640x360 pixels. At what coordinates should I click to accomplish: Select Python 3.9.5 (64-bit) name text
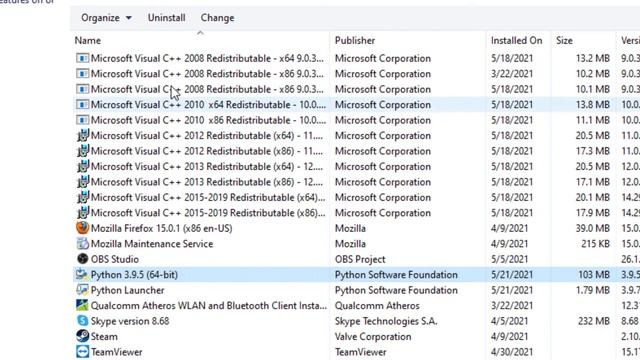pyautogui.click(x=134, y=275)
